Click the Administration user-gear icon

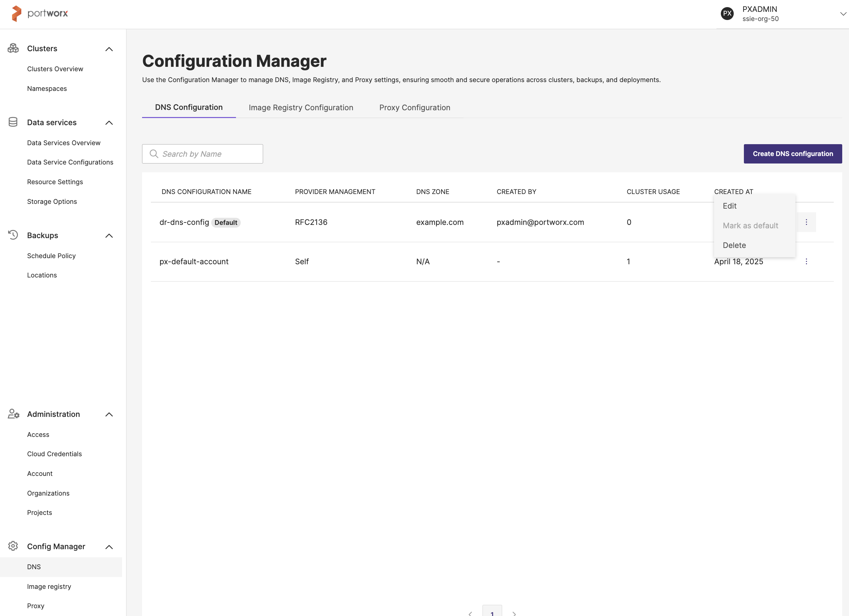(14, 414)
